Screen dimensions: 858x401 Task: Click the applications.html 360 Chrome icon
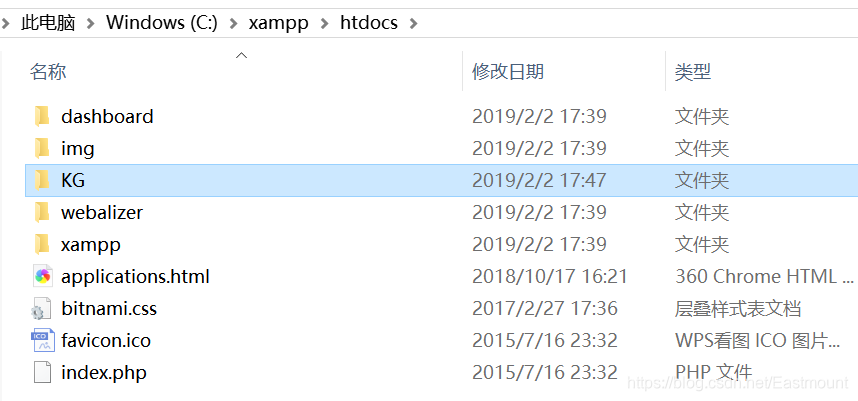pos(42,276)
